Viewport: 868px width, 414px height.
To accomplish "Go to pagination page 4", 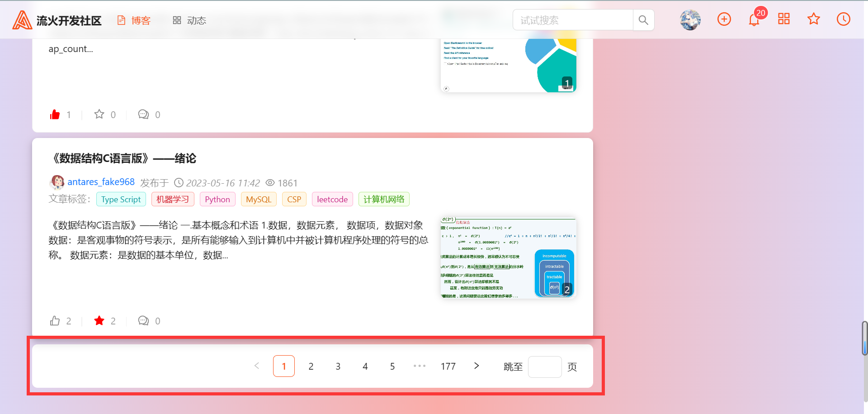I will (x=365, y=366).
